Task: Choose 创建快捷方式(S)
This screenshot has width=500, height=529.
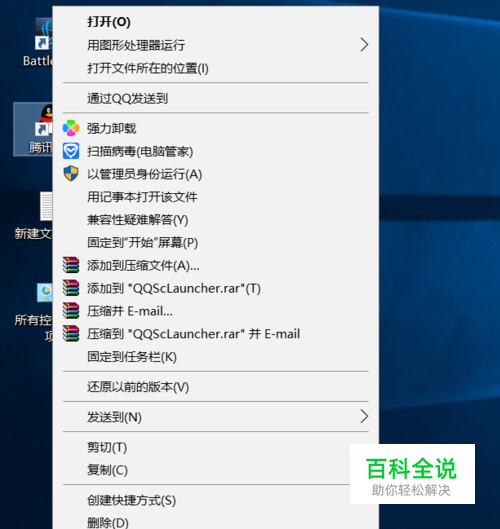Action: [x=216, y=500]
